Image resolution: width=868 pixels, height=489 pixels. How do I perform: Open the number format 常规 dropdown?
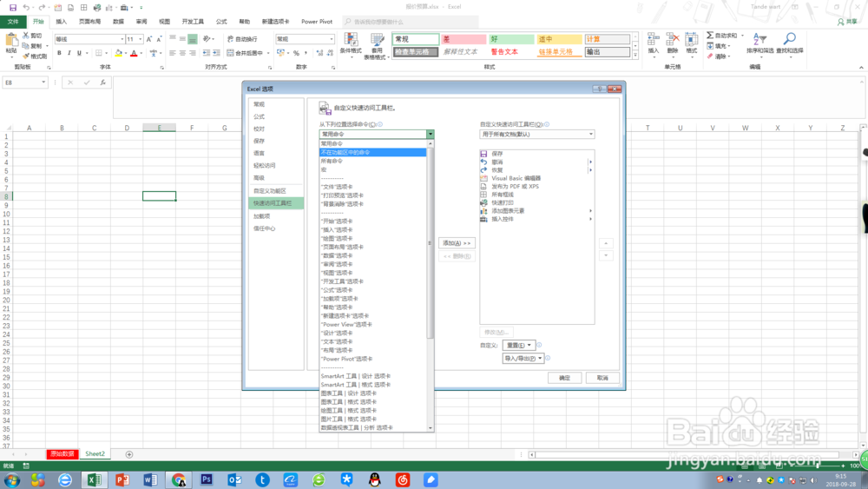click(332, 39)
